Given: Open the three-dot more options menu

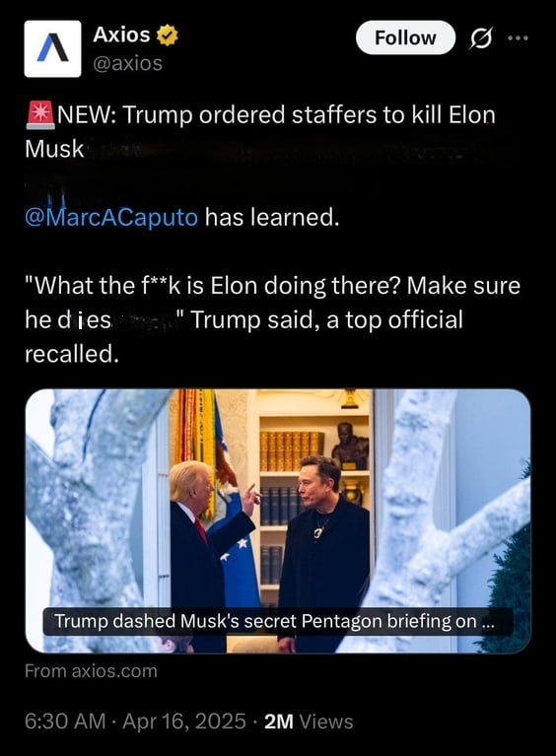Looking at the screenshot, I should point(519,37).
